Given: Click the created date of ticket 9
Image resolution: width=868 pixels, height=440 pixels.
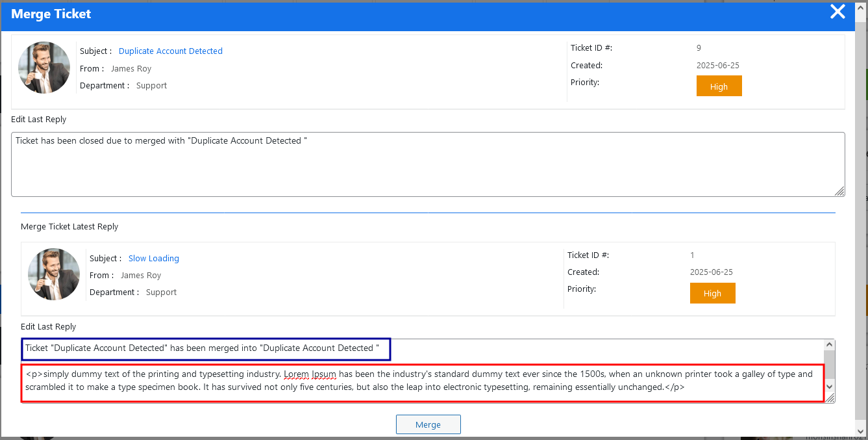Looking at the screenshot, I should [x=717, y=66].
